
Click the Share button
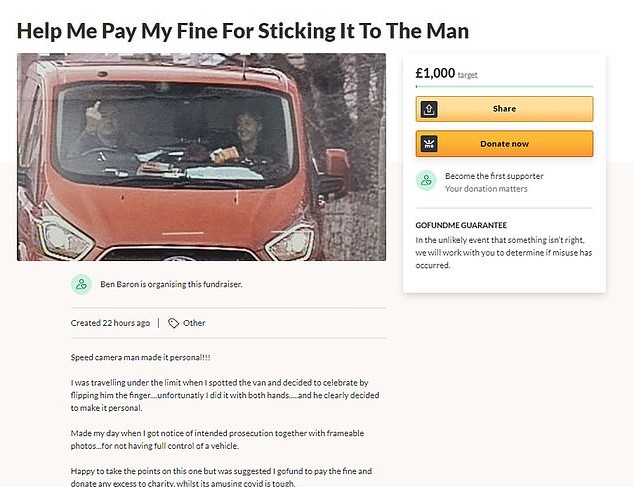[x=504, y=109]
